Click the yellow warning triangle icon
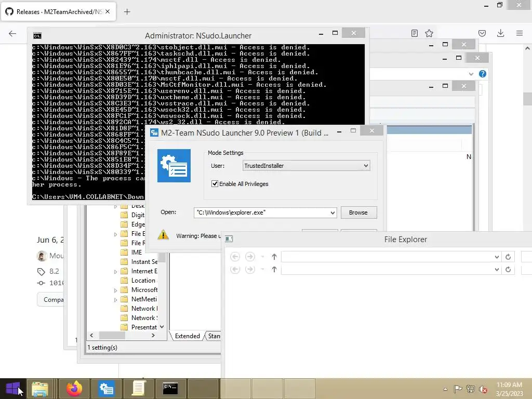The image size is (532, 399). tap(163, 235)
